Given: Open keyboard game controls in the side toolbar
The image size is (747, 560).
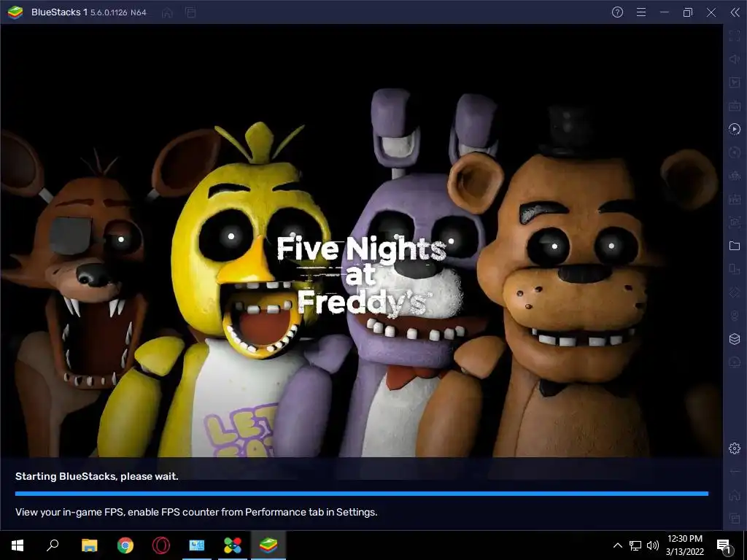Looking at the screenshot, I should point(735,106).
